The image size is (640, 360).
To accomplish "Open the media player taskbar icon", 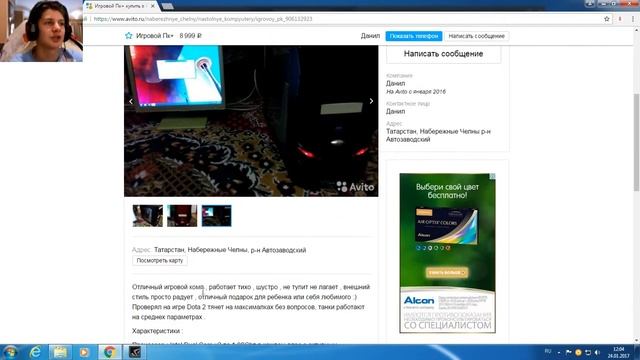I will coord(84,352).
